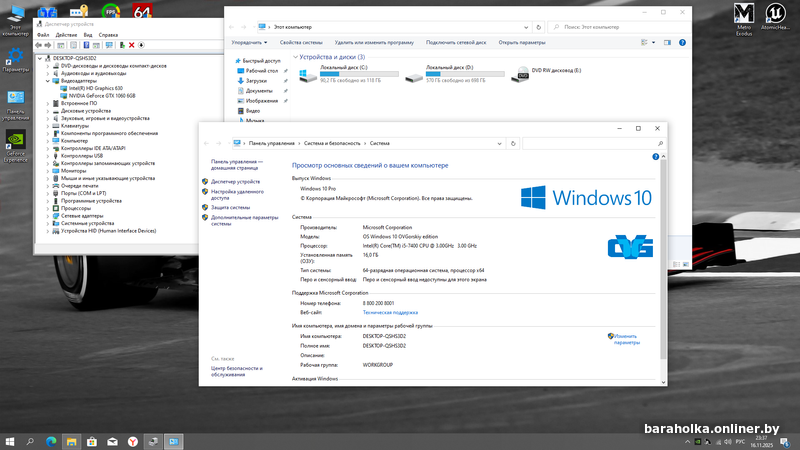Viewport: 800px width, 450px height.
Task: Click the Техническая поддержка link
Action: tap(390, 312)
